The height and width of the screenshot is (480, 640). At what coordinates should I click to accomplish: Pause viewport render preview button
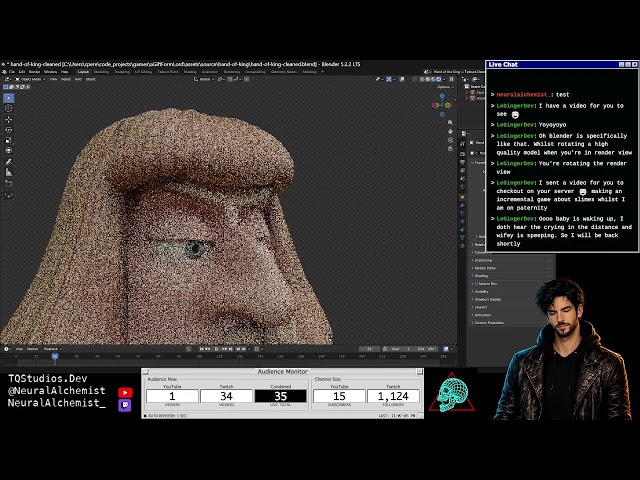(451, 79)
